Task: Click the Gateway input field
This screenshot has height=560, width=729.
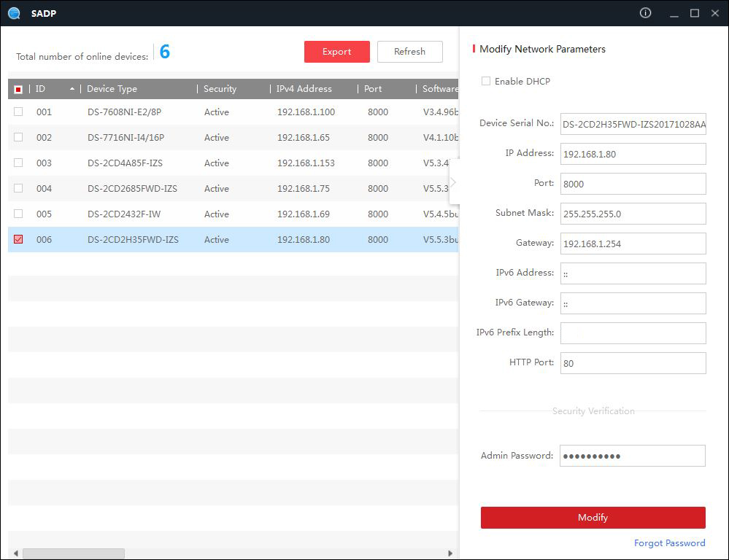Action: (x=633, y=244)
